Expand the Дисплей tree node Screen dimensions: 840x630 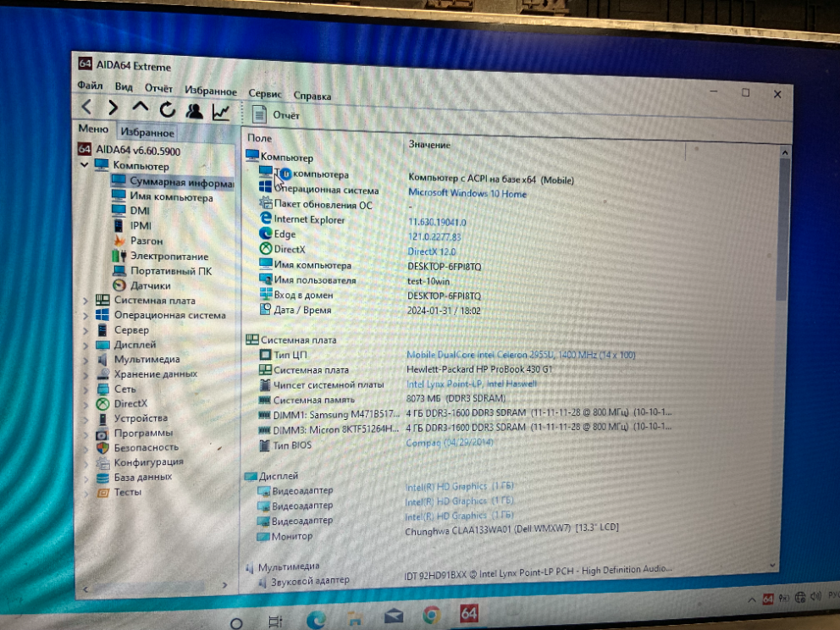86,345
